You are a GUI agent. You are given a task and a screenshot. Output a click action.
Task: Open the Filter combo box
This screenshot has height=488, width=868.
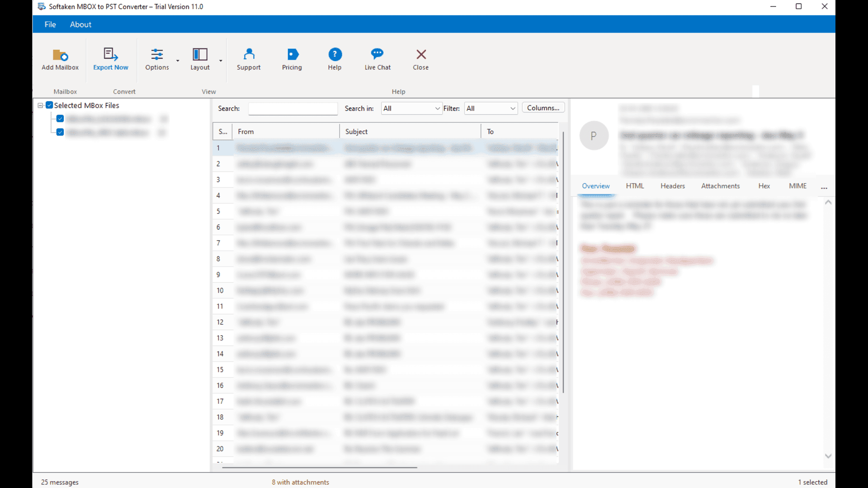tap(491, 108)
